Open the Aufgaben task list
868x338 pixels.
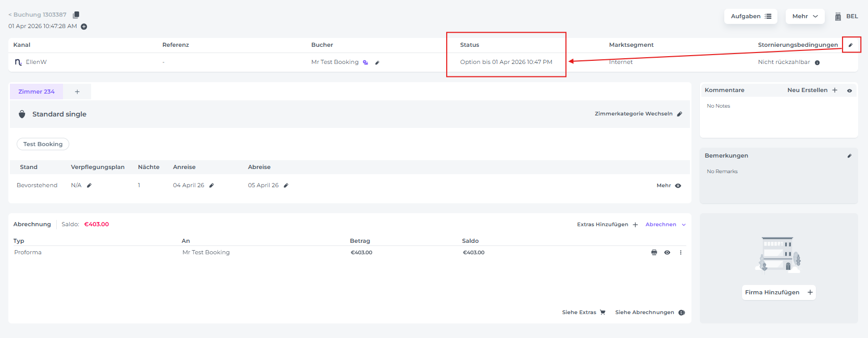point(750,17)
